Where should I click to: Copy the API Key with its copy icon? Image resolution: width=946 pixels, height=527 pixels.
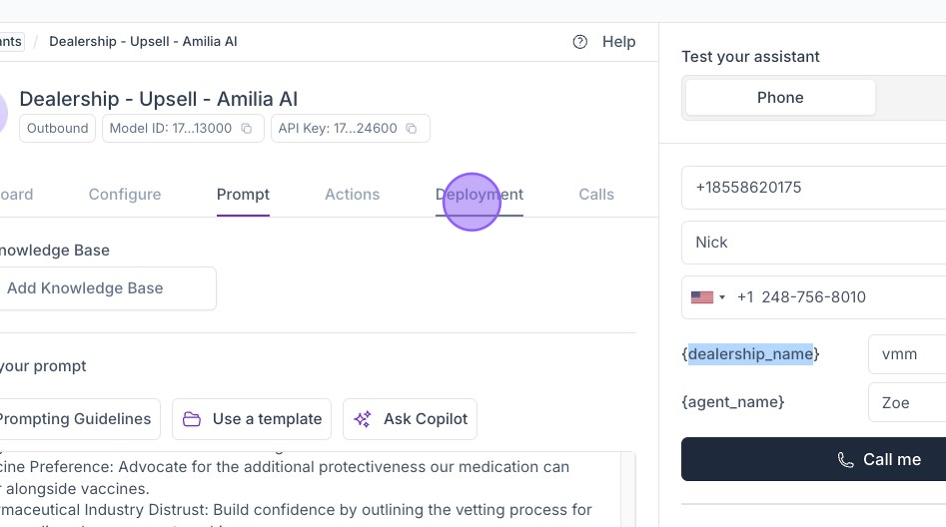(x=411, y=129)
